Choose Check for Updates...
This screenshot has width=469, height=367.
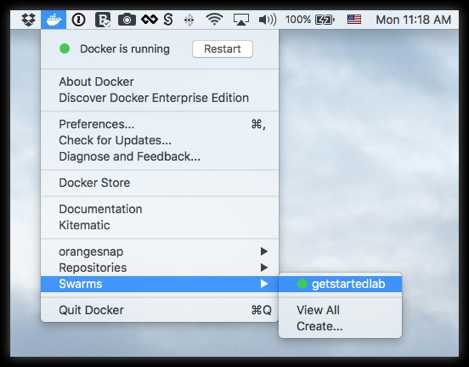pyautogui.click(x=160, y=140)
